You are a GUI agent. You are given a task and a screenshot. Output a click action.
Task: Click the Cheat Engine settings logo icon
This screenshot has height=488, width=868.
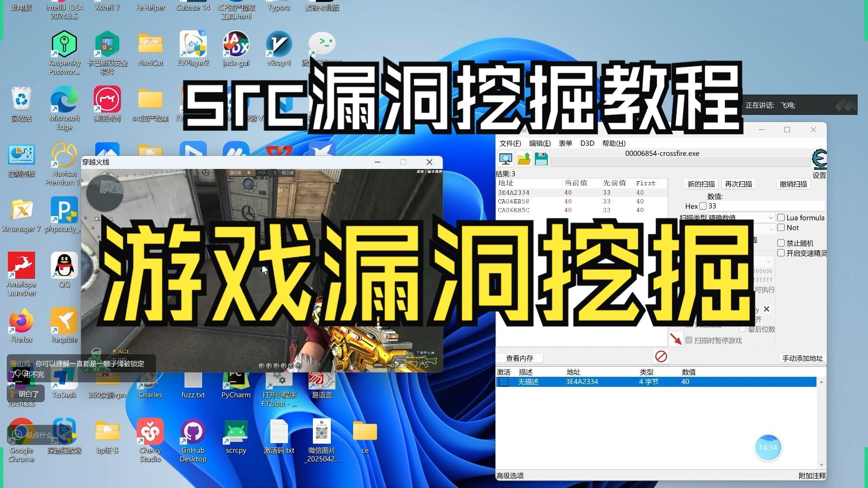pos(819,159)
